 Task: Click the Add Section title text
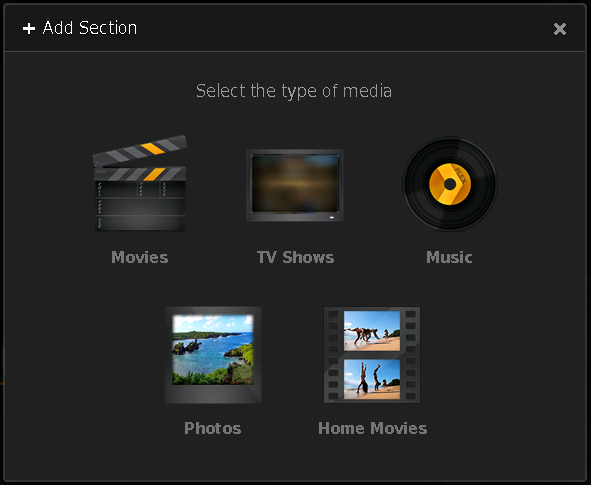(x=90, y=28)
